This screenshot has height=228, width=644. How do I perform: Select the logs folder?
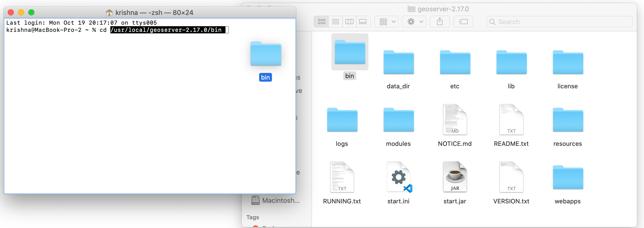coord(342,120)
